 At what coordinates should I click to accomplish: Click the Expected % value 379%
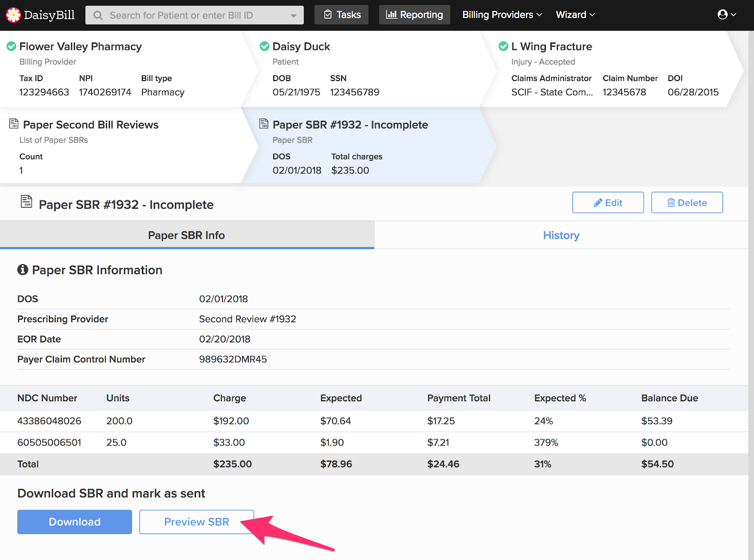click(x=546, y=442)
